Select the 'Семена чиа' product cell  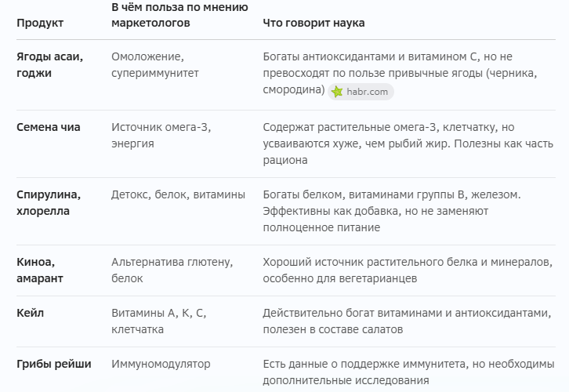(49, 127)
